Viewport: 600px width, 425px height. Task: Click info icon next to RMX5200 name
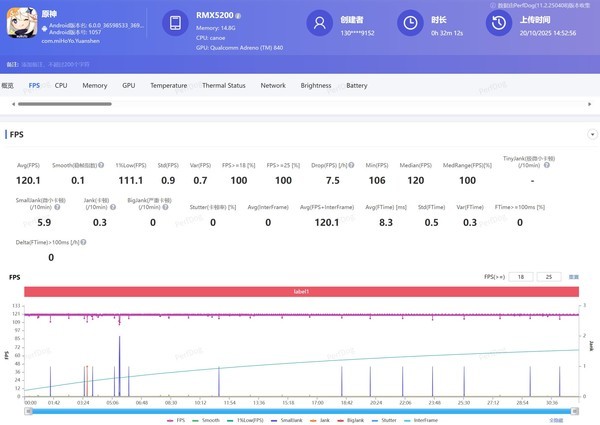pos(238,17)
